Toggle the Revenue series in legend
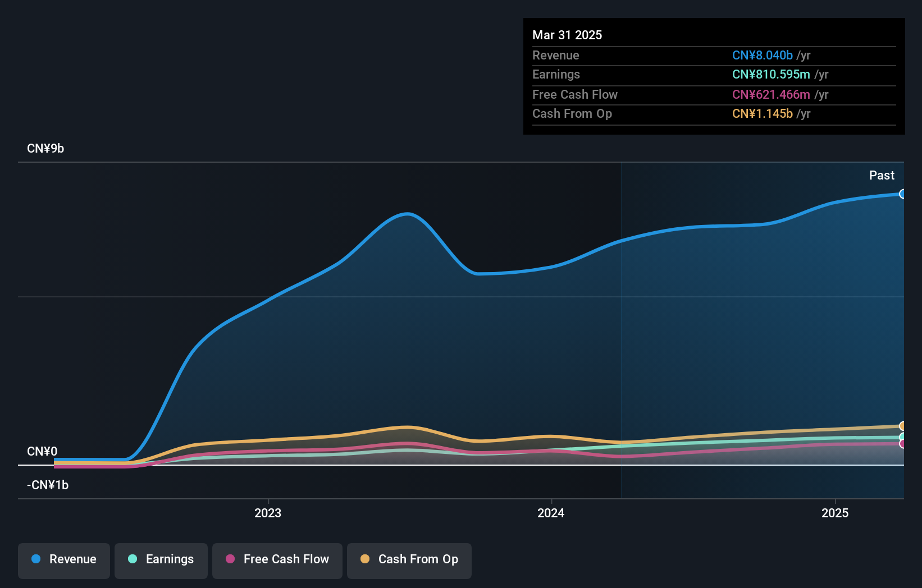The width and height of the screenshot is (922, 588). click(64, 560)
